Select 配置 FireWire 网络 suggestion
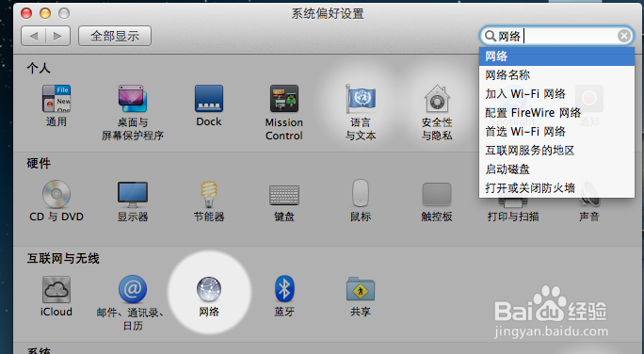This screenshot has width=644, height=354. 557,113
